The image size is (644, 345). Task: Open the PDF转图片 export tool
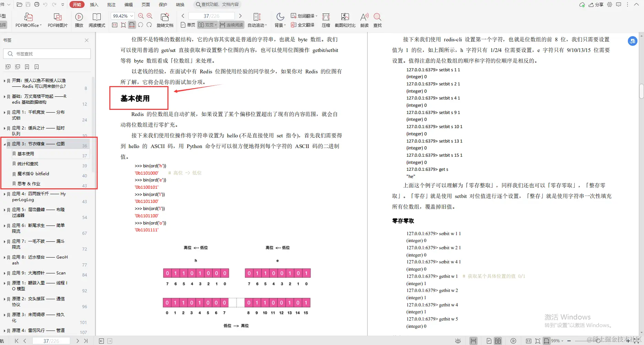pyautogui.click(x=57, y=20)
